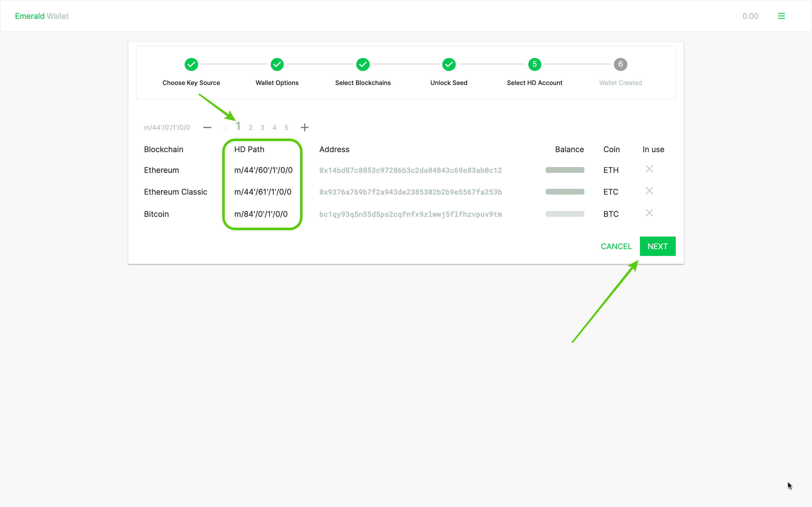
Task: Click the active step 5 Select HD Account icon
Action: pos(534,64)
